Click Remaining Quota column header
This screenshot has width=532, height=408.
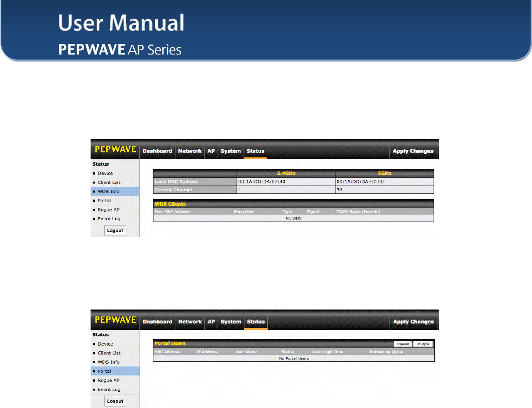386,352
